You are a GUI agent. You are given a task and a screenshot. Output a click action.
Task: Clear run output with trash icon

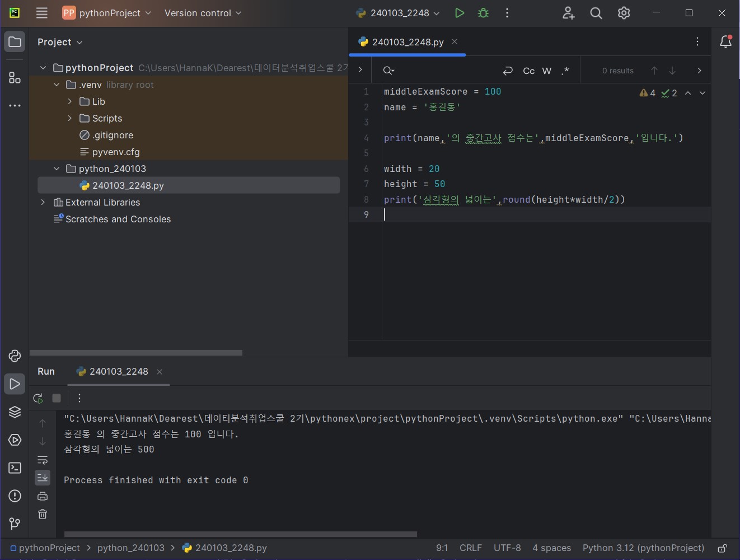click(43, 514)
